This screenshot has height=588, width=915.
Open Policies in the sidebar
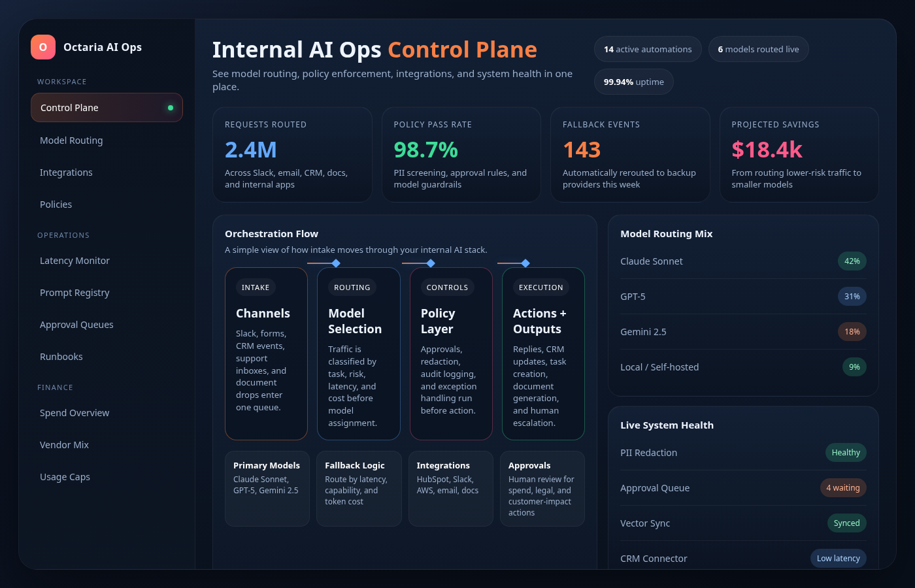(x=56, y=204)
